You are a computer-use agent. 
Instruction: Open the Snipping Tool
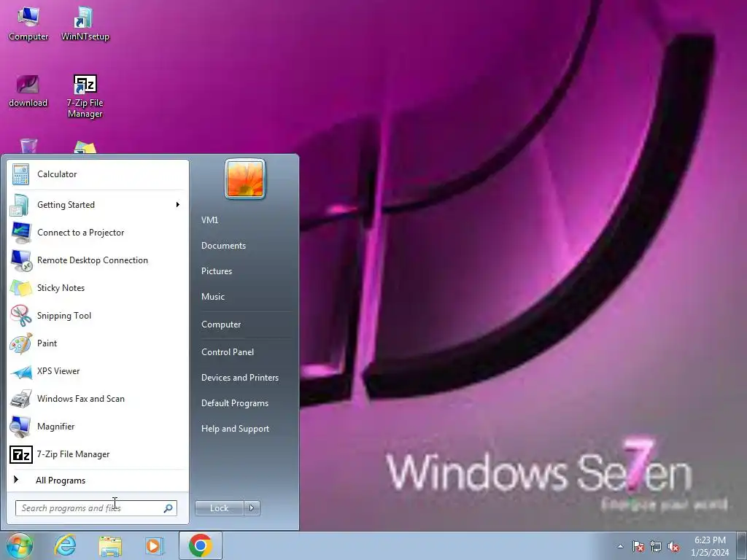click(98, 315)
